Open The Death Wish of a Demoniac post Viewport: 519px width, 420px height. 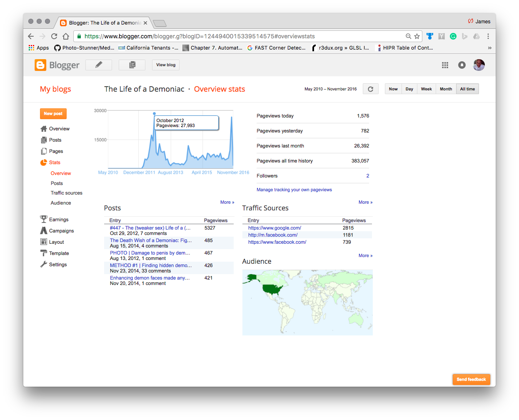(151, 240)
